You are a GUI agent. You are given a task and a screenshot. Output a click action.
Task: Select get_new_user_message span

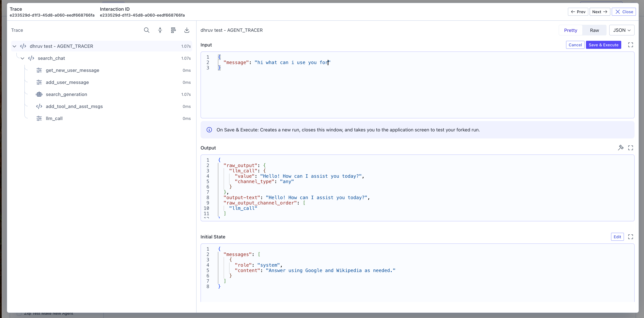pyautogui.click(x=72, y=70)
